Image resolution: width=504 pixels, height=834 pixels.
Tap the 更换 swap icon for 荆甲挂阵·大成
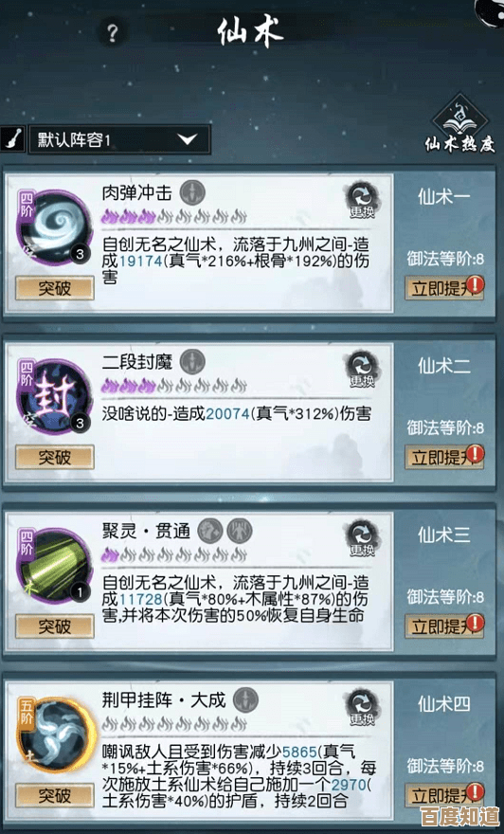coord(362,707)
